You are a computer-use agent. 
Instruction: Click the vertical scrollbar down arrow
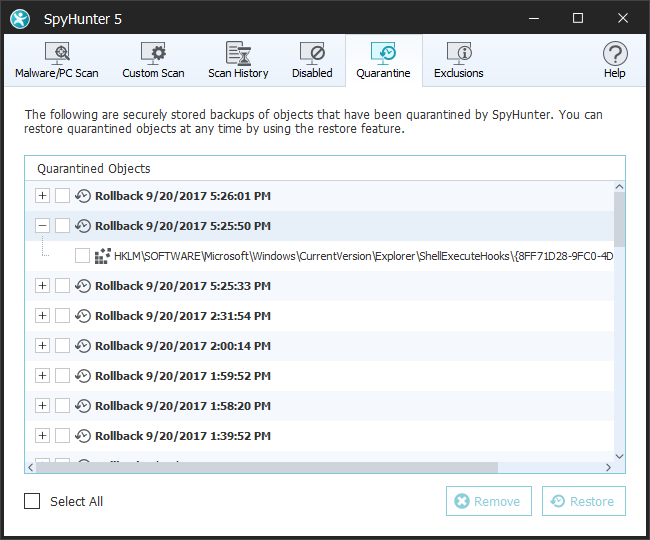tap(619, 455)
